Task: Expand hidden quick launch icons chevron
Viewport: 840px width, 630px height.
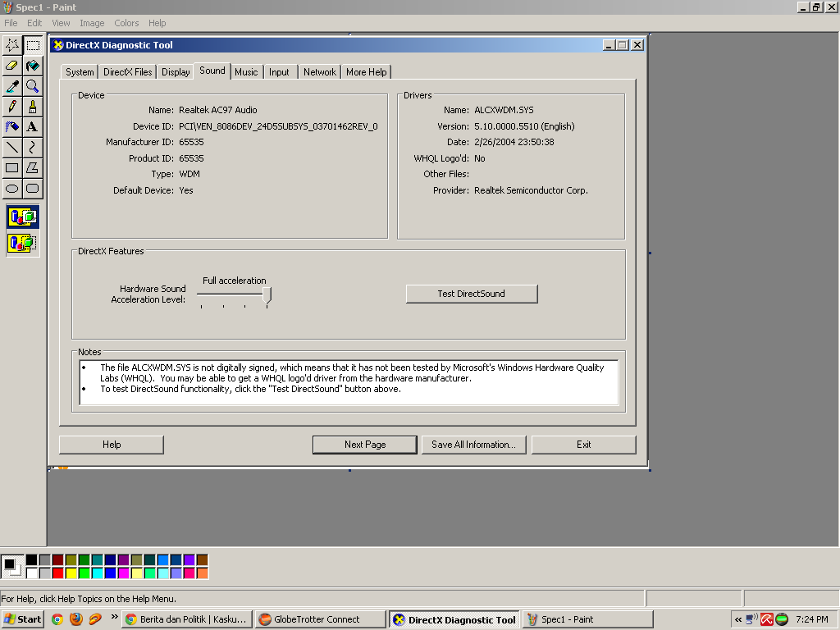Action: (x=114, y=617)
